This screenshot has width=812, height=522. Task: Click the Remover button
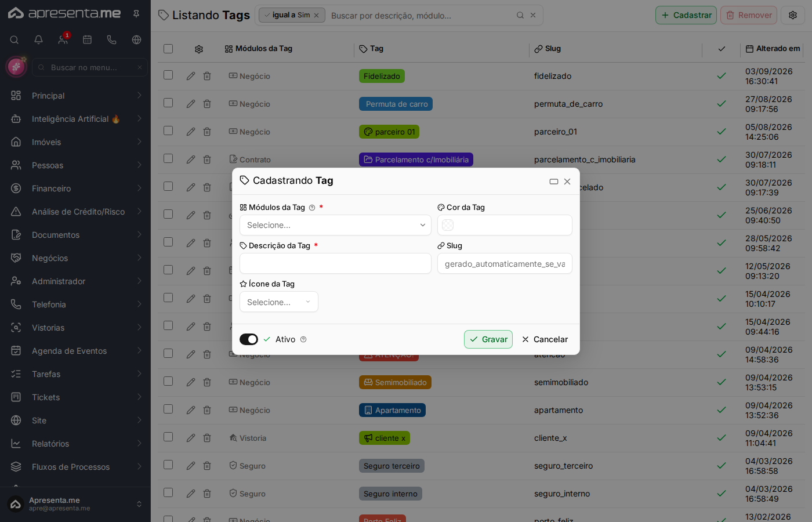click(749, 15)
